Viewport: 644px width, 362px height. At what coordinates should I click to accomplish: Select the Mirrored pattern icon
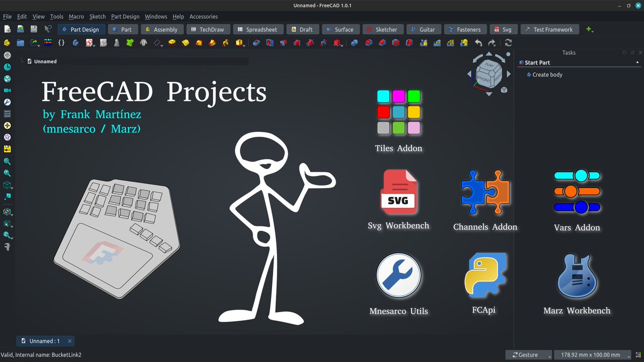coord(423,43)
